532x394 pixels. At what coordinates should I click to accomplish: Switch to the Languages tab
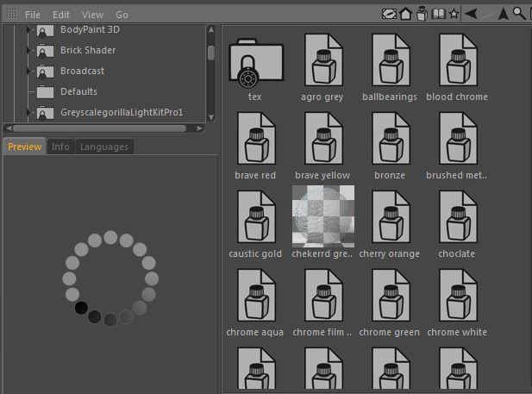coord(103,147)
